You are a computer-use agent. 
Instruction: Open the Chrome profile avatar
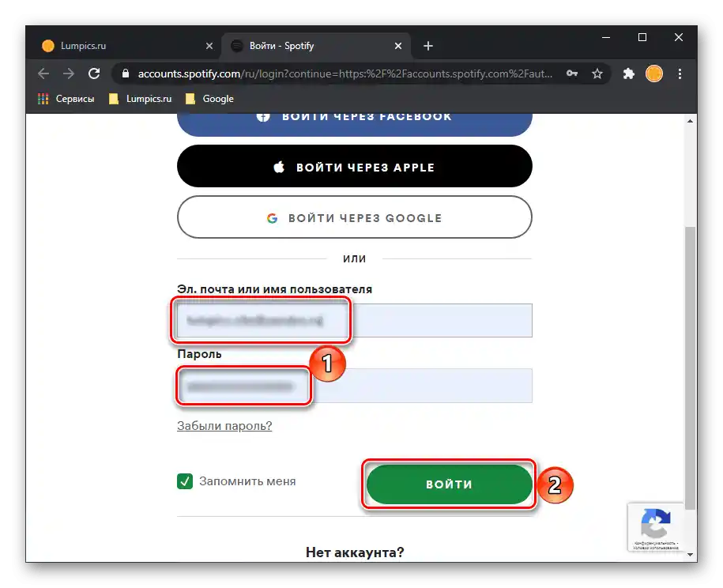click(653, 73)
